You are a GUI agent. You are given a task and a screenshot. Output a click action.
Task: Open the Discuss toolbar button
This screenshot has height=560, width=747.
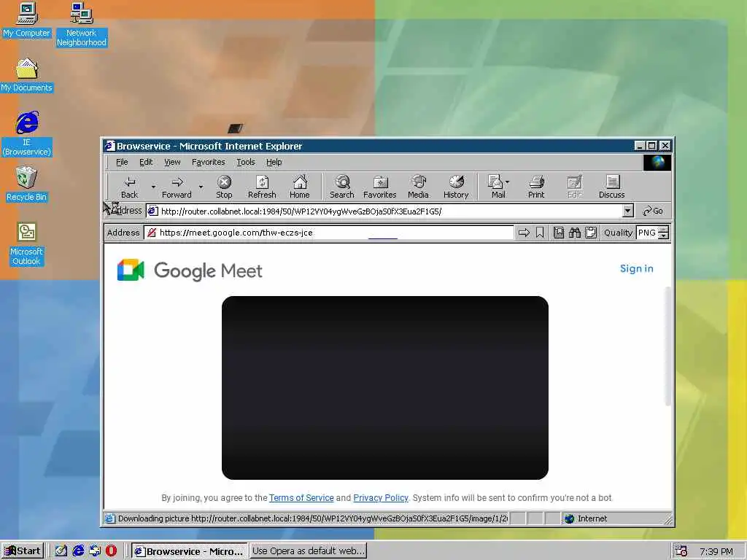[x=612, y=187]
